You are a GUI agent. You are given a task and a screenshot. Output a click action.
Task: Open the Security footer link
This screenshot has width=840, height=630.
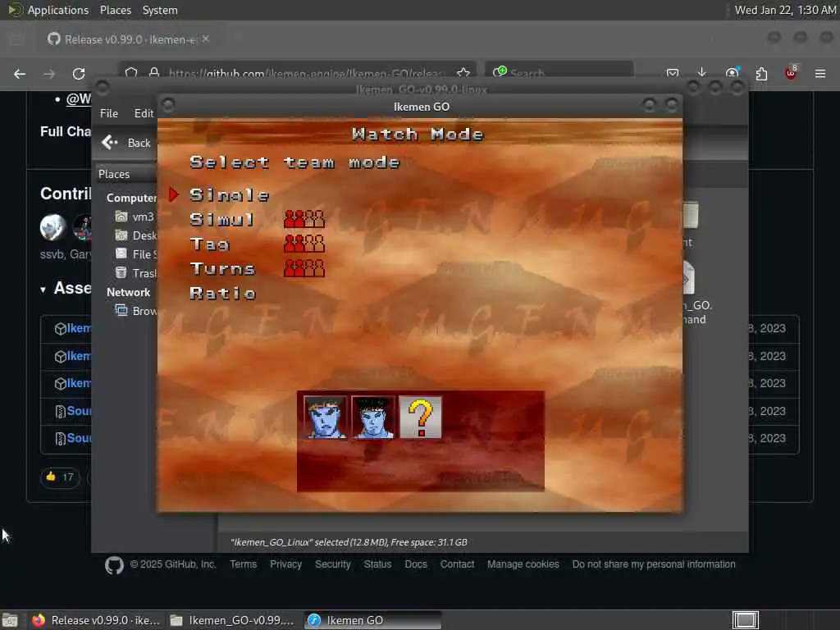[x=333, y=564]
